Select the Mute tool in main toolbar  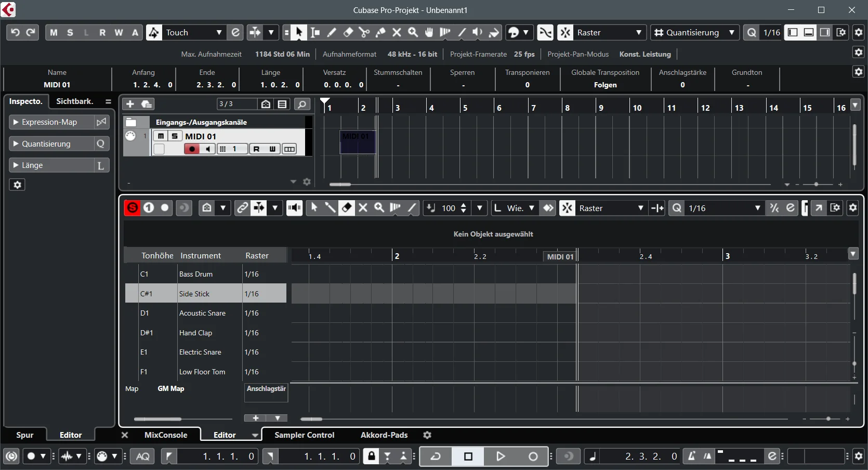(397, 32)
